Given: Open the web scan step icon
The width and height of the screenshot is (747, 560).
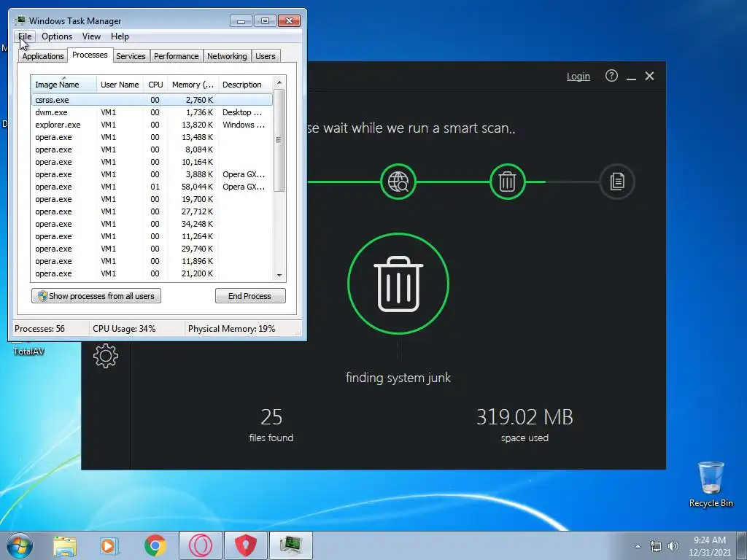Looking at the screenshot, I should (398, 182).
